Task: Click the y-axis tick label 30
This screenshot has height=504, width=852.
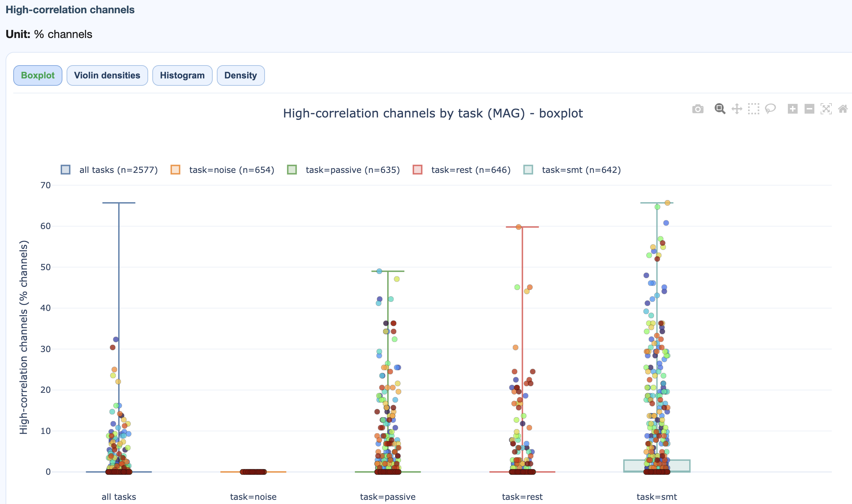Action: 46,349
